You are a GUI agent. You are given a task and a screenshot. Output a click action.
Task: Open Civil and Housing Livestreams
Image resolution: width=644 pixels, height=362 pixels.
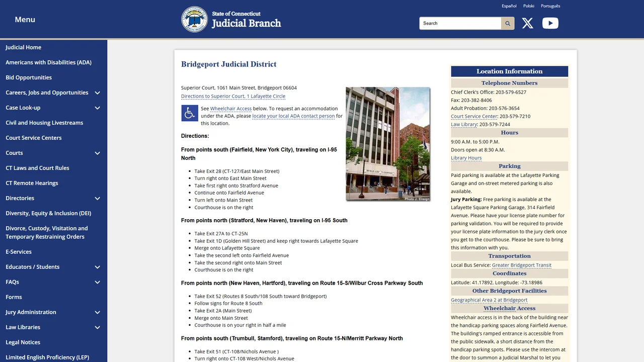pos(44,123)
